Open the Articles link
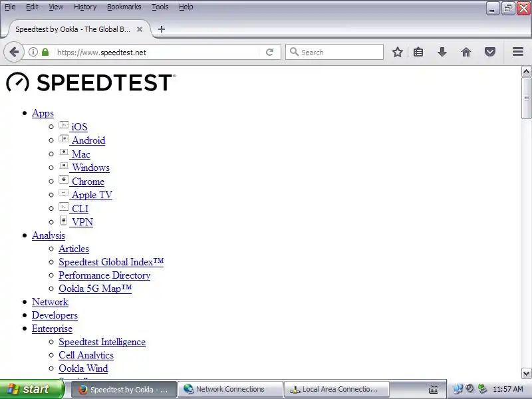The image size is (532, 399). [x=74, y=249]
